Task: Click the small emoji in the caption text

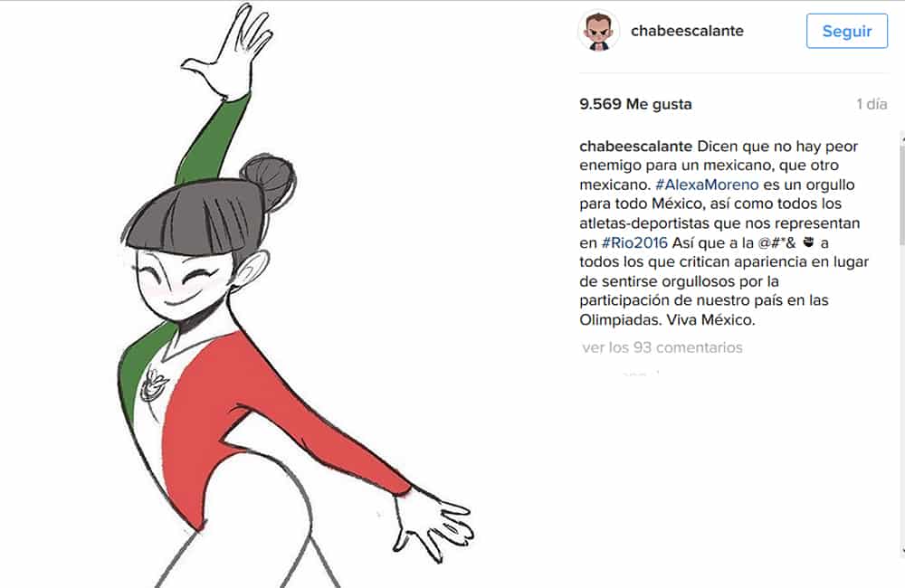Action: (x=808, y=242)
